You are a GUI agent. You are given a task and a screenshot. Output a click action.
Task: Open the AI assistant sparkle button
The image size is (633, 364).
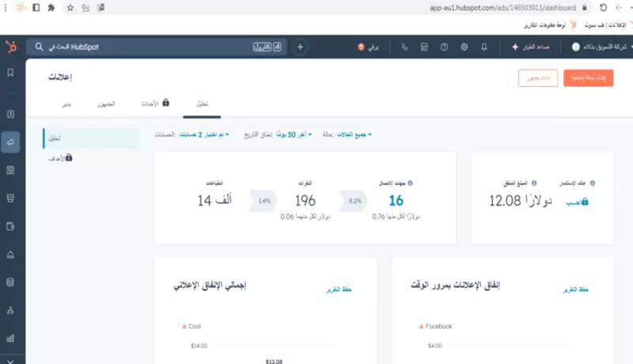[x=530, y=47]
